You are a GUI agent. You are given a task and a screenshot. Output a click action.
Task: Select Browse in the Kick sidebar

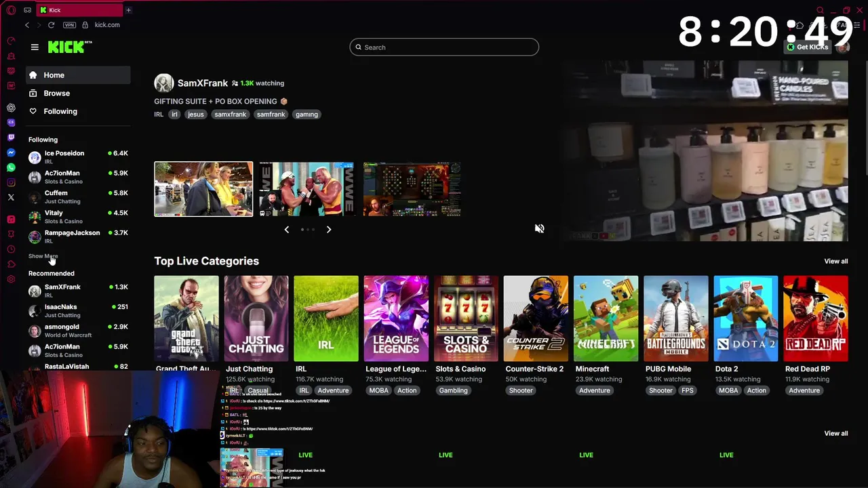(78, 94)
